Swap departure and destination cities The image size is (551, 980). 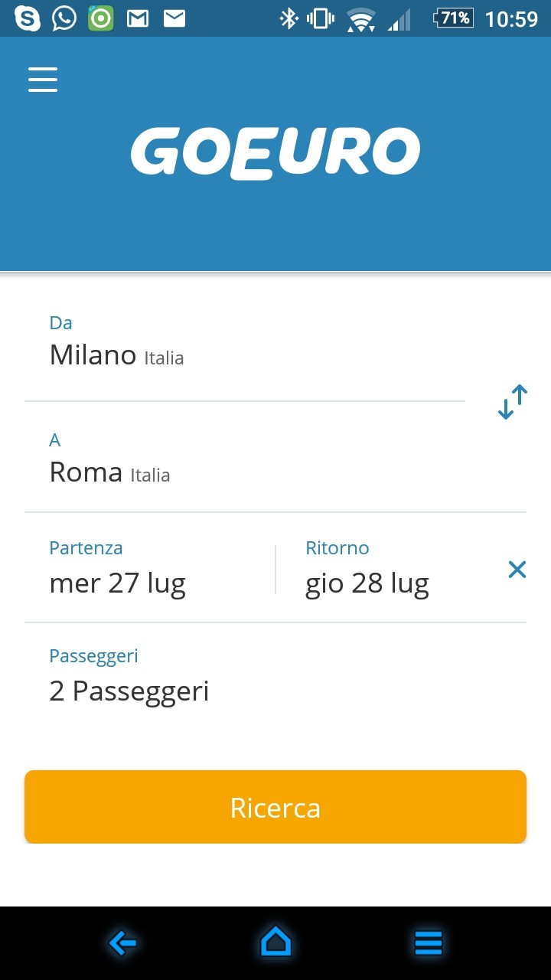tap(513, 402)
